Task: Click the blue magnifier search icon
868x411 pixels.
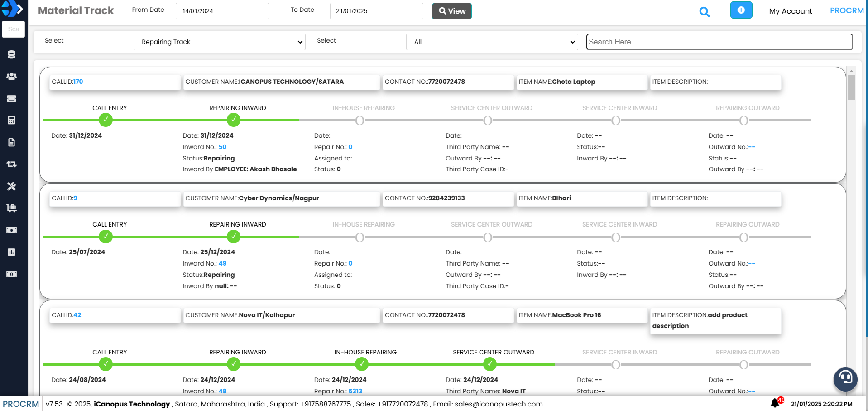Action: click(x=704, y=12)
